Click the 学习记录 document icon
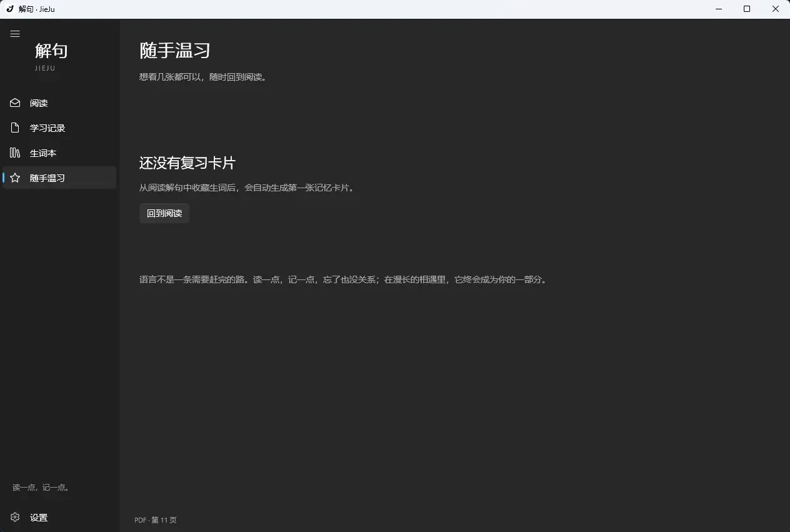Viewport: 790px width, 532px height. point(15,128)
